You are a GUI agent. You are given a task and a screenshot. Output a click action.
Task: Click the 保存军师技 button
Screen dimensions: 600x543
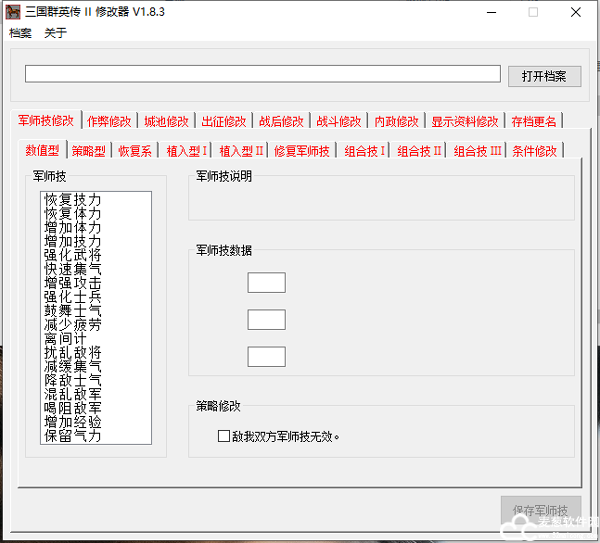click(x=540, y=509)
